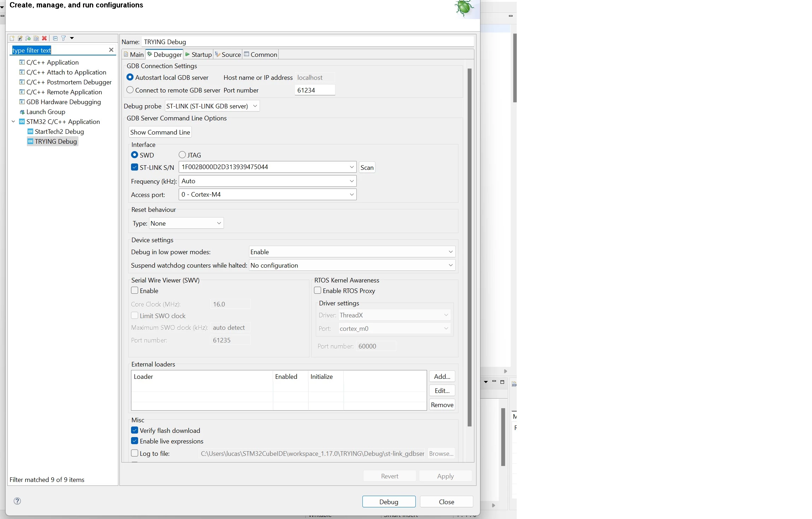Screen dimensions: 812x519
Task: Choose the SWD interface option
Action: pyautogui.click(x=135, y=155)
